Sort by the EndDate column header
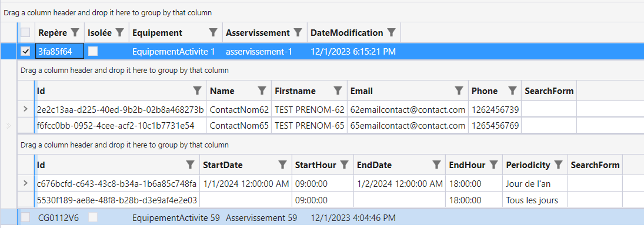Viewport: 644px width, 228px height. [x=373, y=165]
